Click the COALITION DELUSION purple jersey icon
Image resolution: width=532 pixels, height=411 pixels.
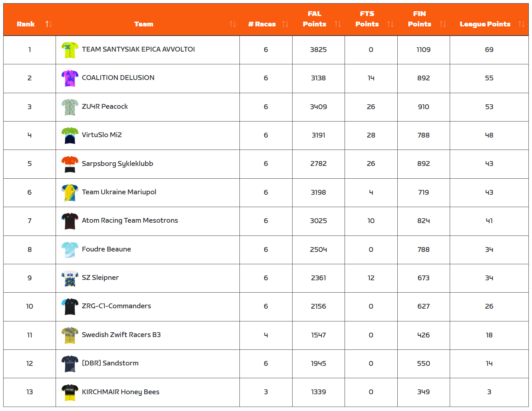point(70,78)
